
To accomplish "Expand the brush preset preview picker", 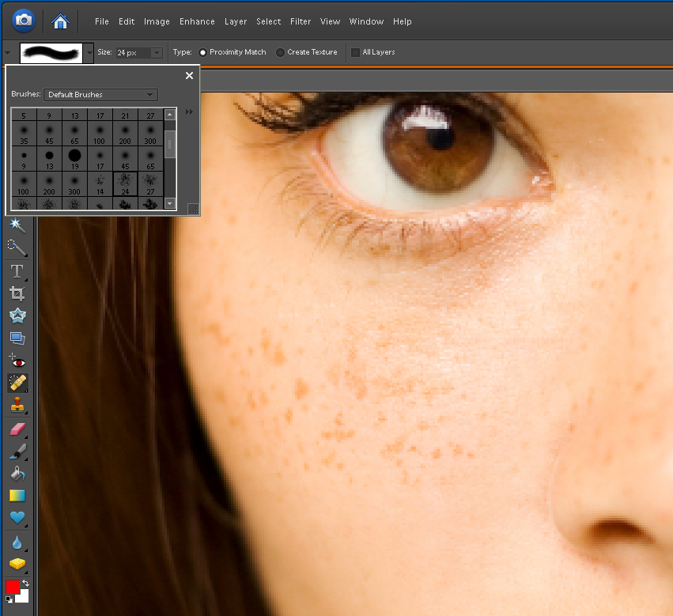I will pyautogui.click(x=89, y=53).
